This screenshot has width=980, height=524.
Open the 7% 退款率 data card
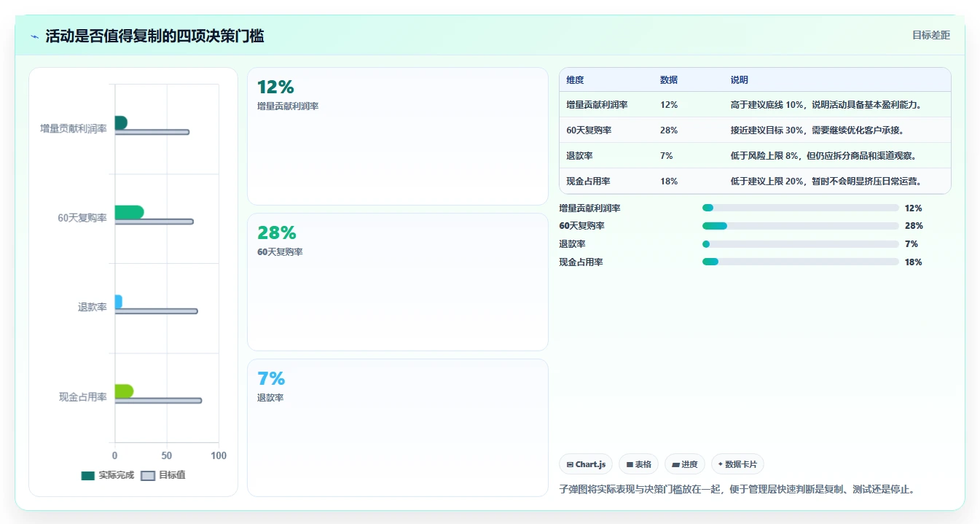point(398,428)
